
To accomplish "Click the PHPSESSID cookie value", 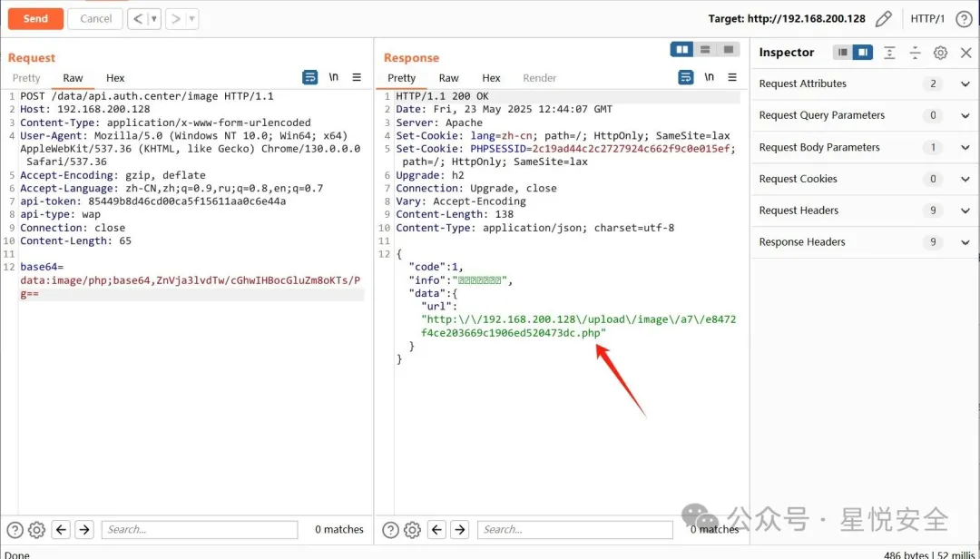I will (x=631, y=149).
